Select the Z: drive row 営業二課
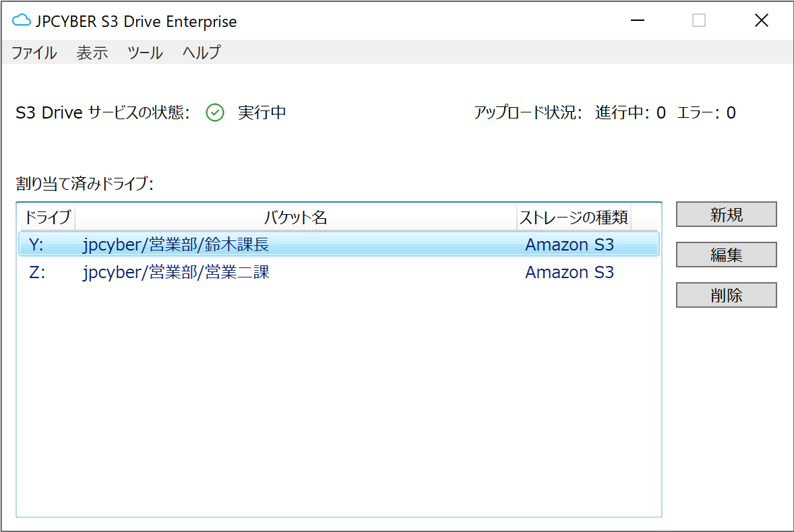This screenshot has width=794, height=532. pyautogui.click(x=339, y=272)
